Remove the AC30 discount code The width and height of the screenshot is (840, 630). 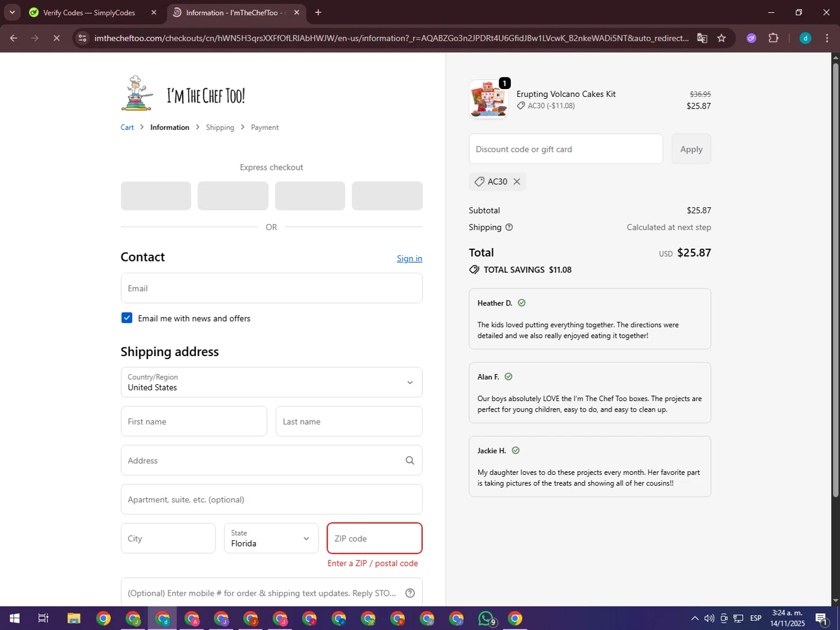click(x=517, y=181)
